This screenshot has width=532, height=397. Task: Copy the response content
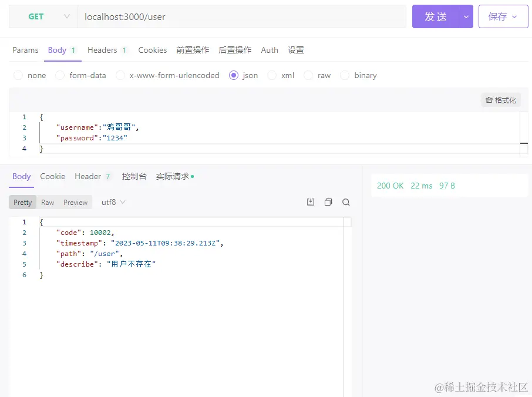[328, 201]
